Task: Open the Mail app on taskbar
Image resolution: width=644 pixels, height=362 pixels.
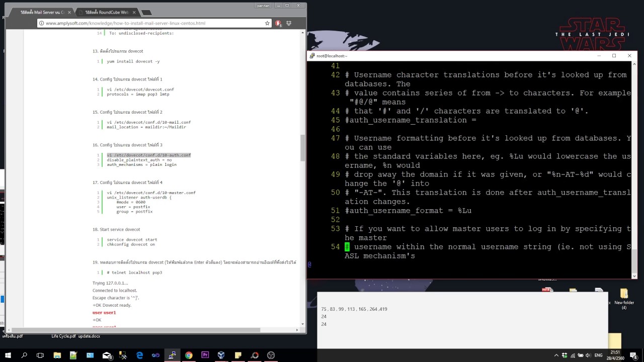Action: tap(106, 355)
